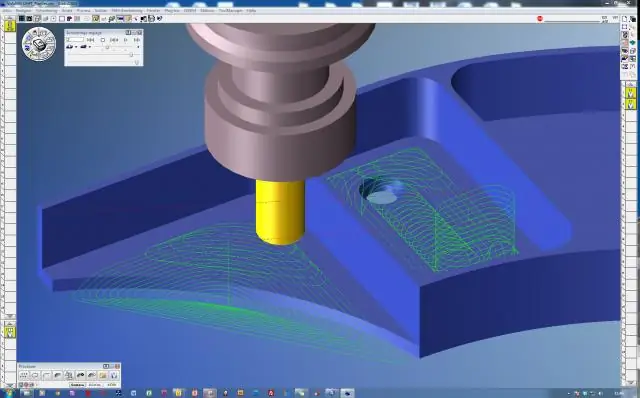Image resolution: width=640 pixels, height=398 pixels.
Task: Click the dotted grid icon in bottom panel
Action: [x=24, y=375]
